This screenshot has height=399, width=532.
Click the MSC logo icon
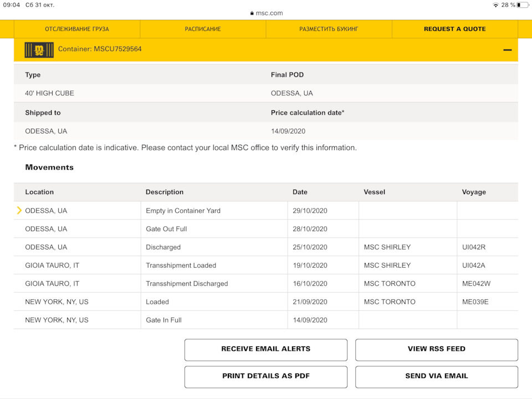tap(39, 50)
